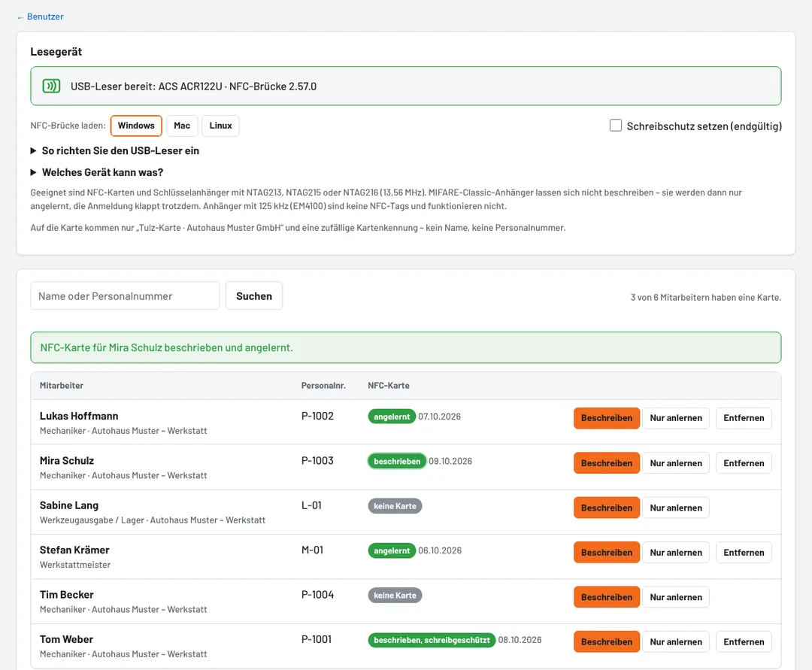The height and width of the screenshot is (670, 812).
Task: Click the name Tim Becker
Action: click(67, 594)
